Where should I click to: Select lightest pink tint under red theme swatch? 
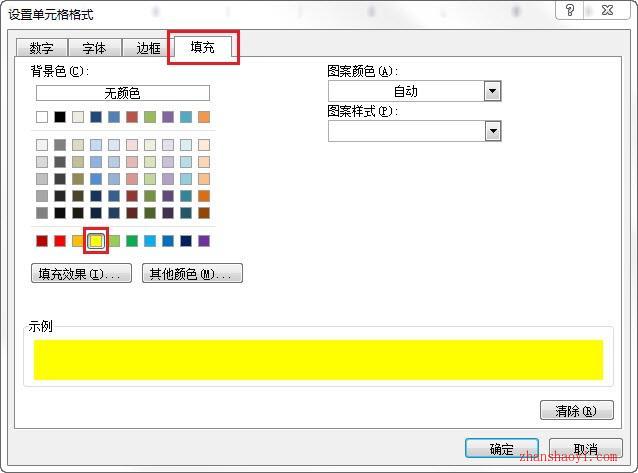[x=132, y=145]
